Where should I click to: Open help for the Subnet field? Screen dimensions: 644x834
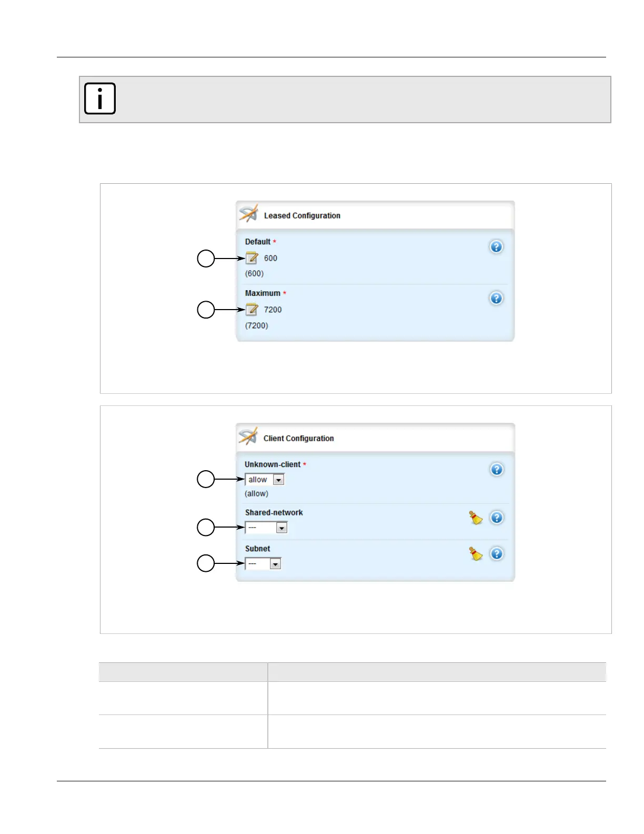[497, 554]
